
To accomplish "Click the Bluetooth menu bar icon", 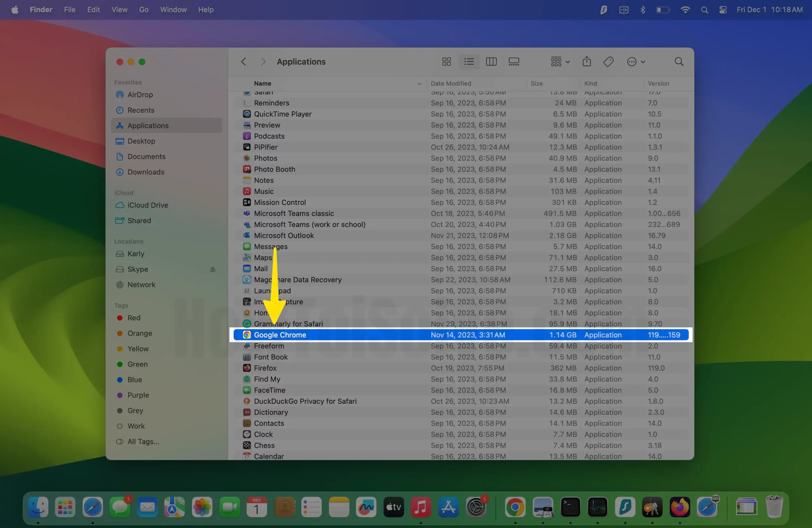I will tap(642, 10).
